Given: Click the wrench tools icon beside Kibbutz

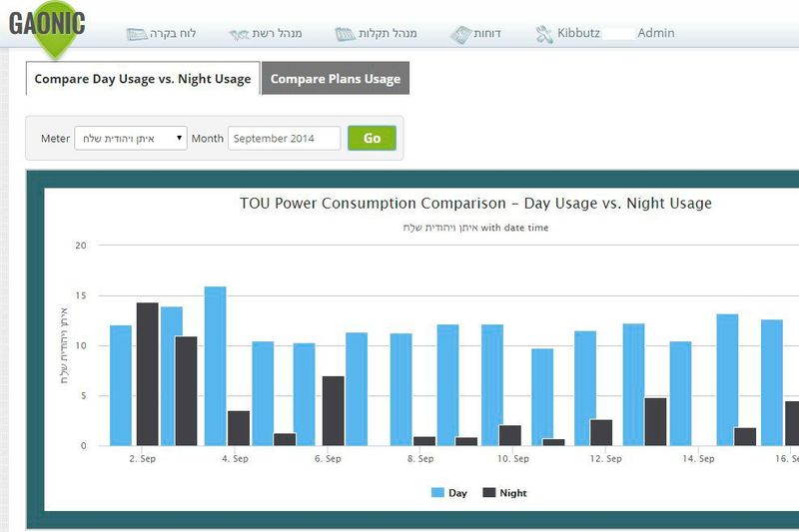Looking at the screenshot, I should 544,34.
